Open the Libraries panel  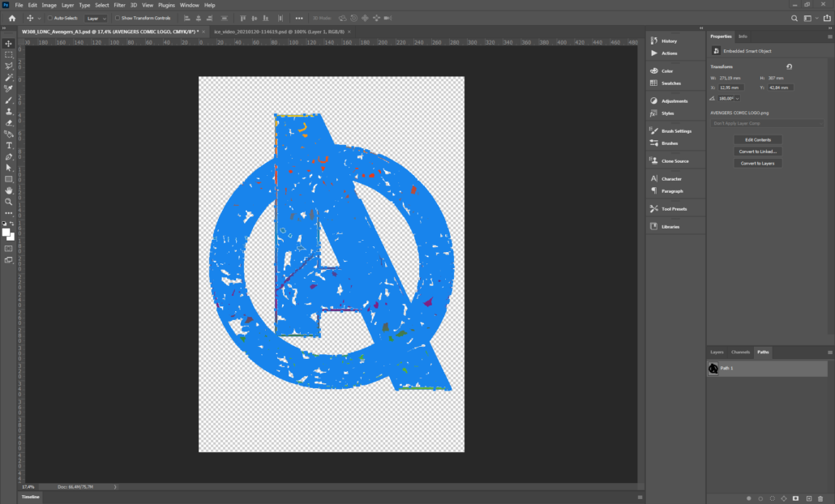click(670, 227)
